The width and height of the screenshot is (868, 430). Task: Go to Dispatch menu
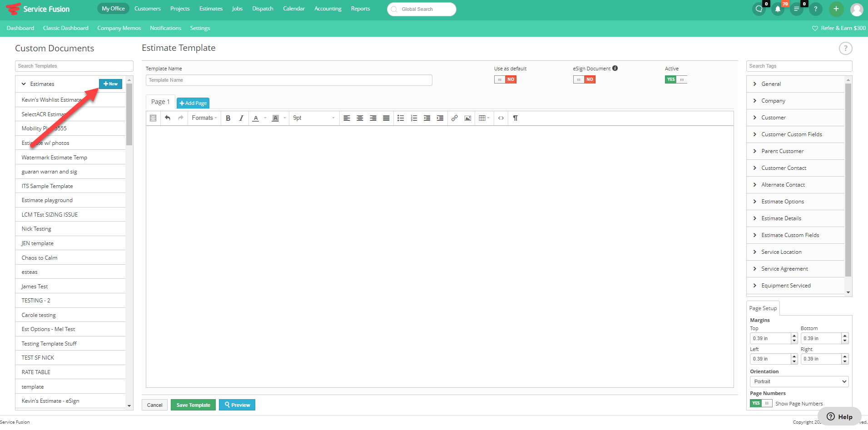click(263, 9)
